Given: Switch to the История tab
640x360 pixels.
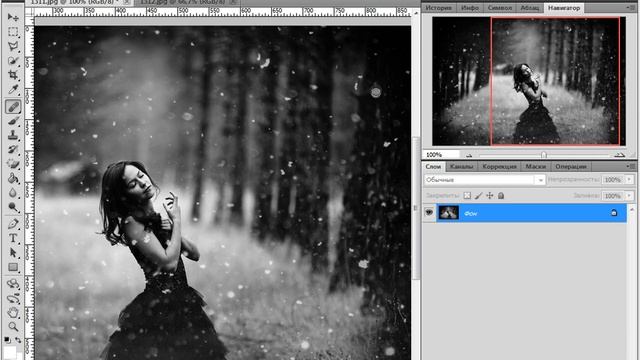Looking at the screenshot, I should tap(439, 8).
